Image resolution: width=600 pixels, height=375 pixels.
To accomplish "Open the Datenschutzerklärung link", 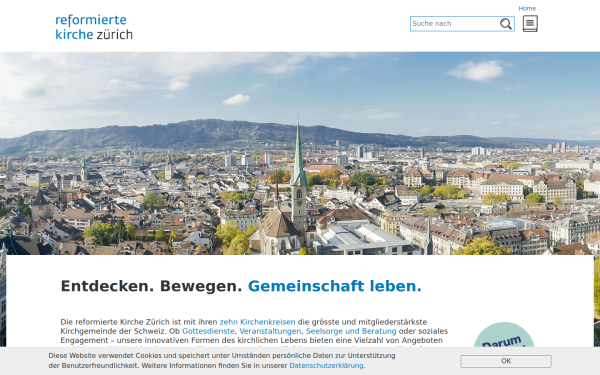I will [326, 365].
